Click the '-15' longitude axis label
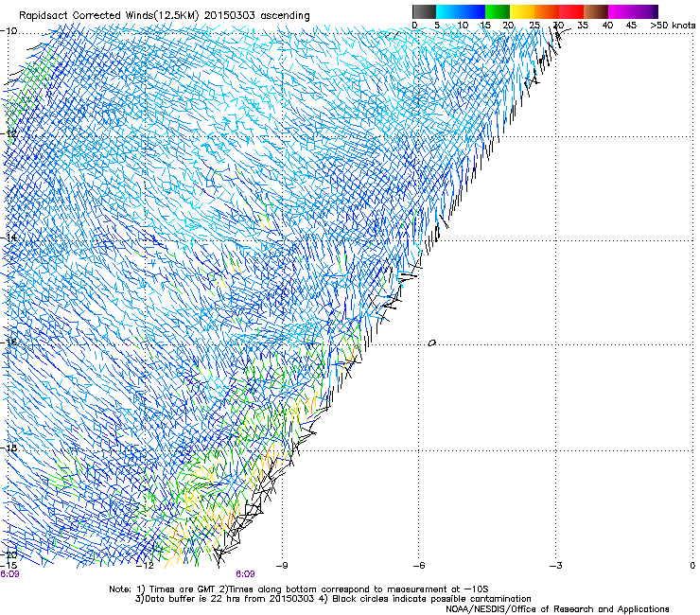 9,566
